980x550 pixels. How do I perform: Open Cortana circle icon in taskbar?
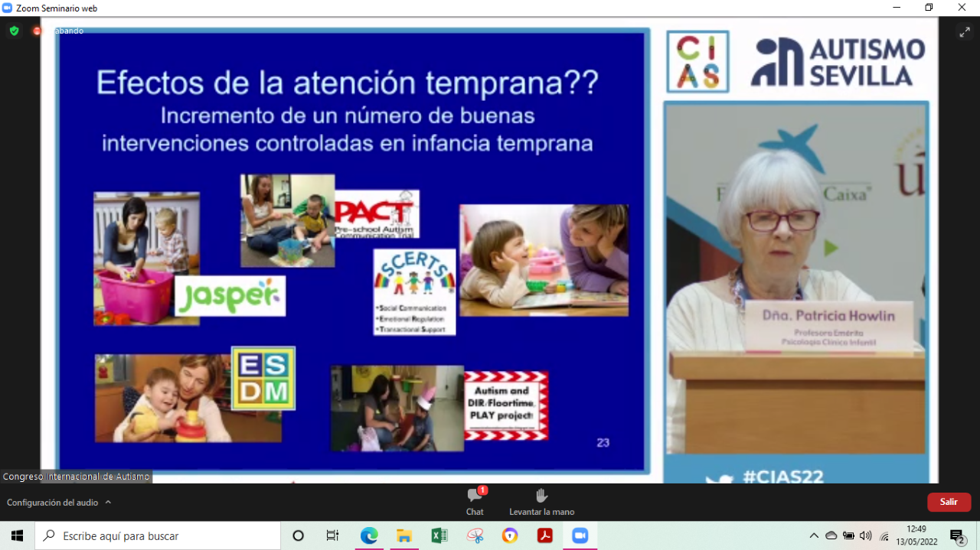point(299,535)
